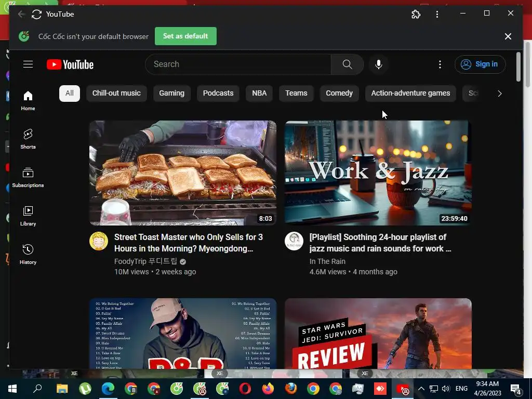The width and height of the screenshot is (532, 399).
Task: Select the Comedy chip
Action: [339, 94]
